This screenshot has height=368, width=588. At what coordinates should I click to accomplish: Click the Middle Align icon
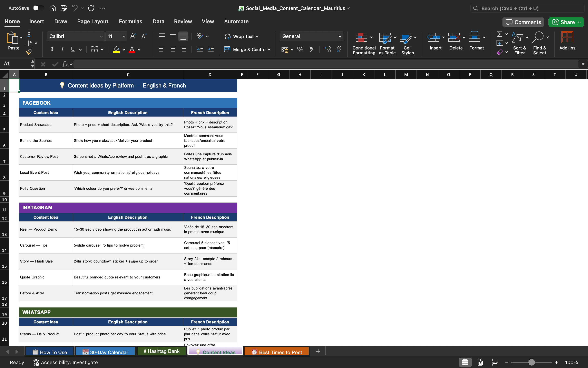pyautogui.click(x=173, y=36)
